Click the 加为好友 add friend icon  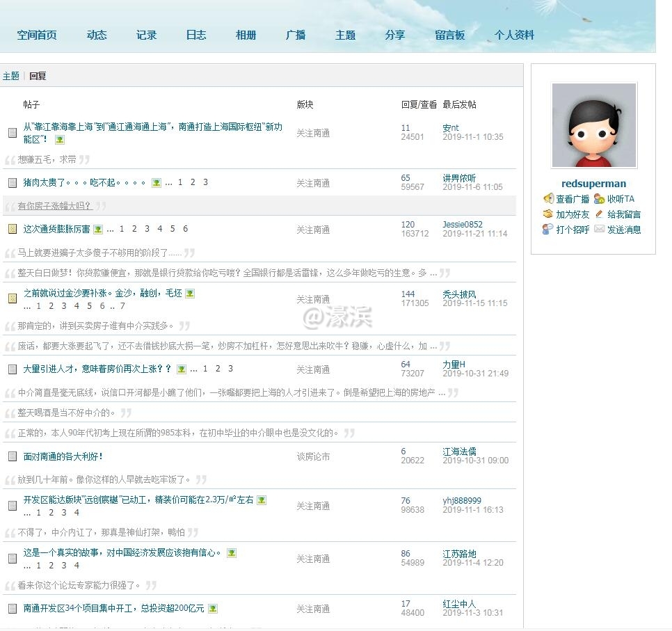[x=548, y=214]
